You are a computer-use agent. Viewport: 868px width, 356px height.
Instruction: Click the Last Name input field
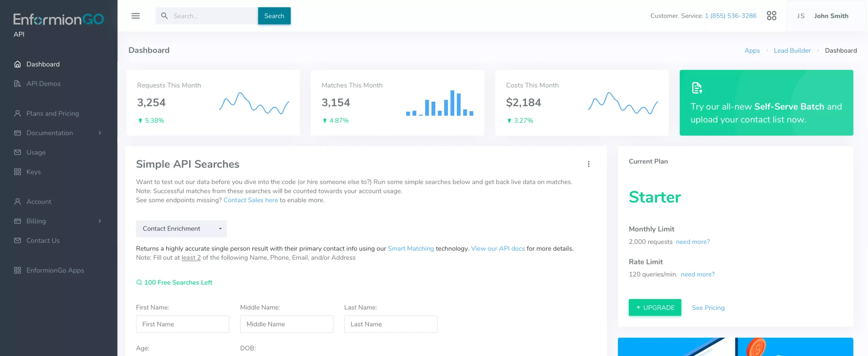click(391, 324)
